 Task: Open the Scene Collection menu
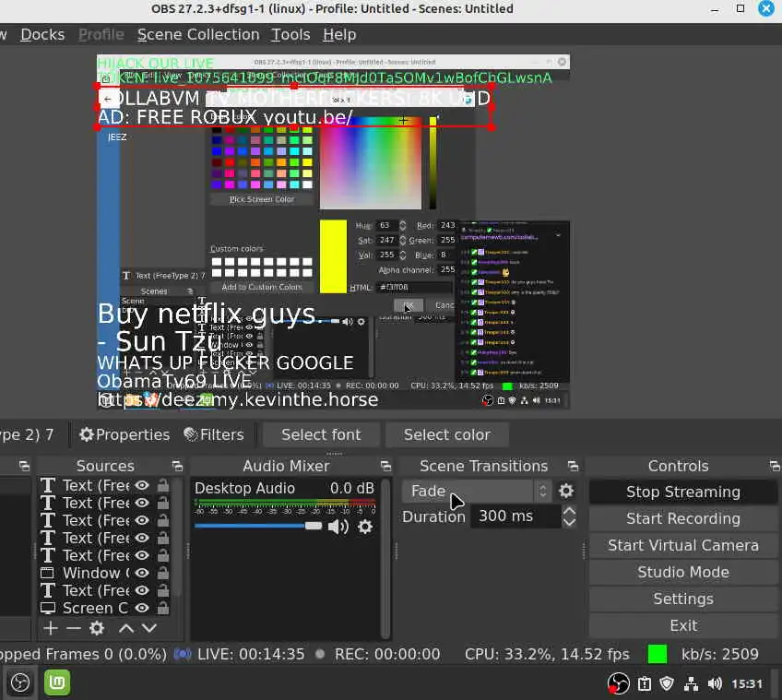(x=198, y=34)
